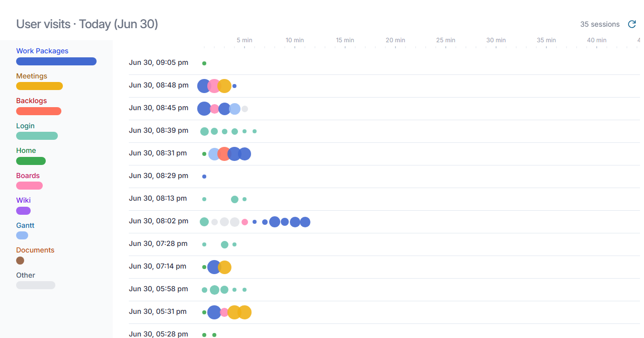The height and width of the screenshot is (338, 644).
Task: Click the 20 min timeline axis label
Action: tap(395, 40)
